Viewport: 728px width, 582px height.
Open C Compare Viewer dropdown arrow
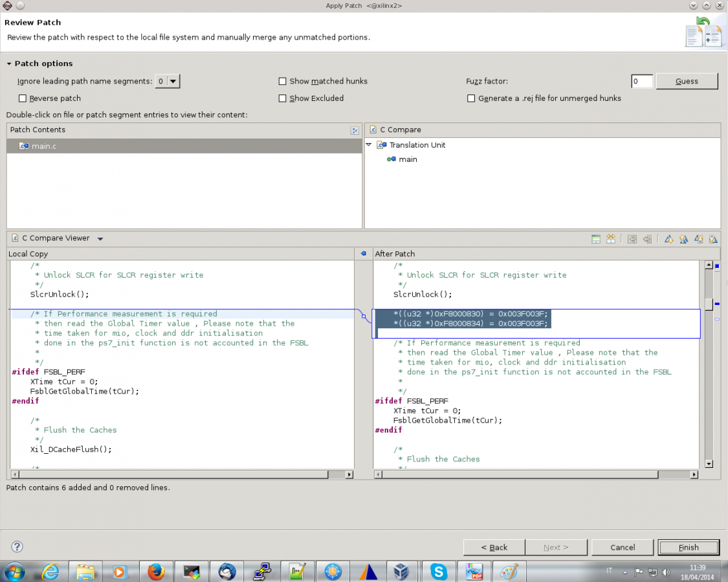click(100, 239)
